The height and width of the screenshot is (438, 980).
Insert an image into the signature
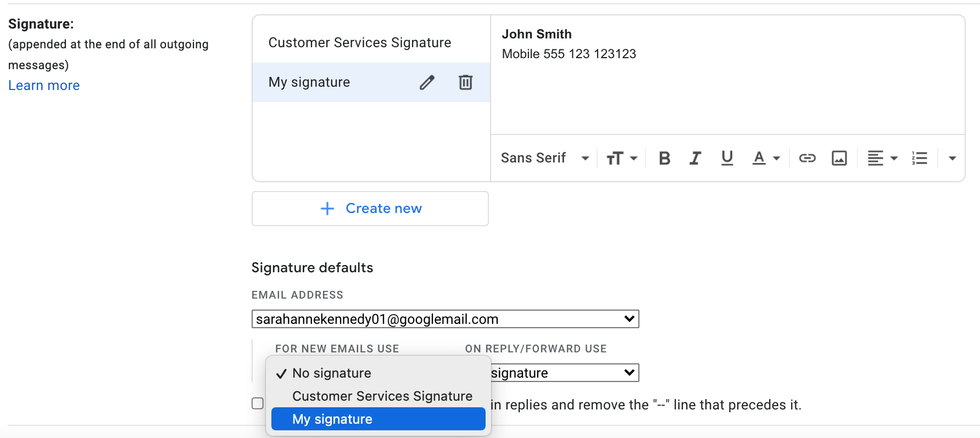pos(839,158)
